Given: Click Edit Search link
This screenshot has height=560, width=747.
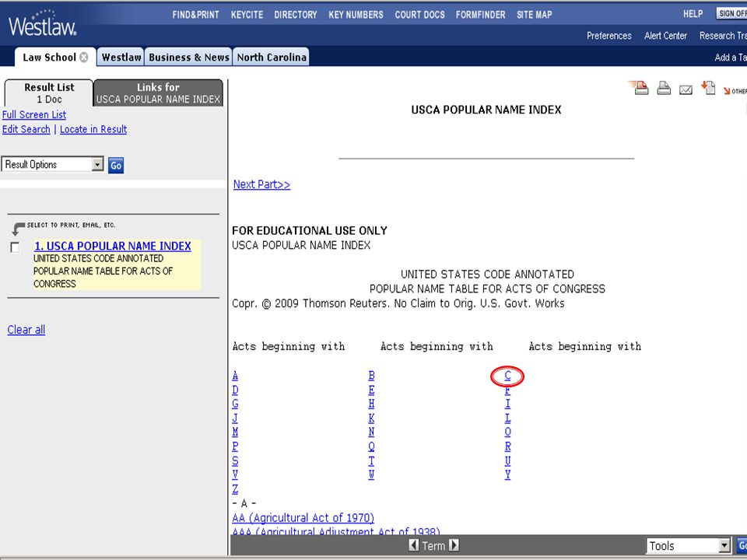Looking at the screenshot, I should [x=26, y=130].
